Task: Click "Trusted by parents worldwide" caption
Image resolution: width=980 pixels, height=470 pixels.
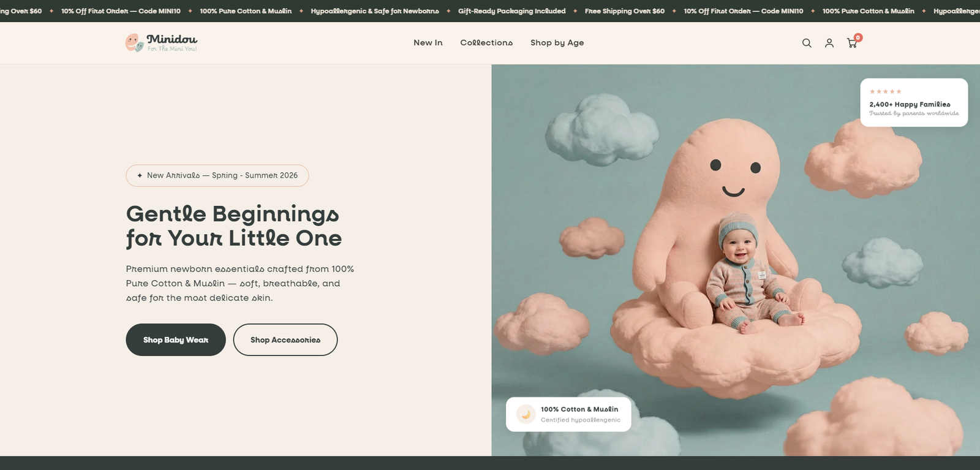Action: (914, 113)
